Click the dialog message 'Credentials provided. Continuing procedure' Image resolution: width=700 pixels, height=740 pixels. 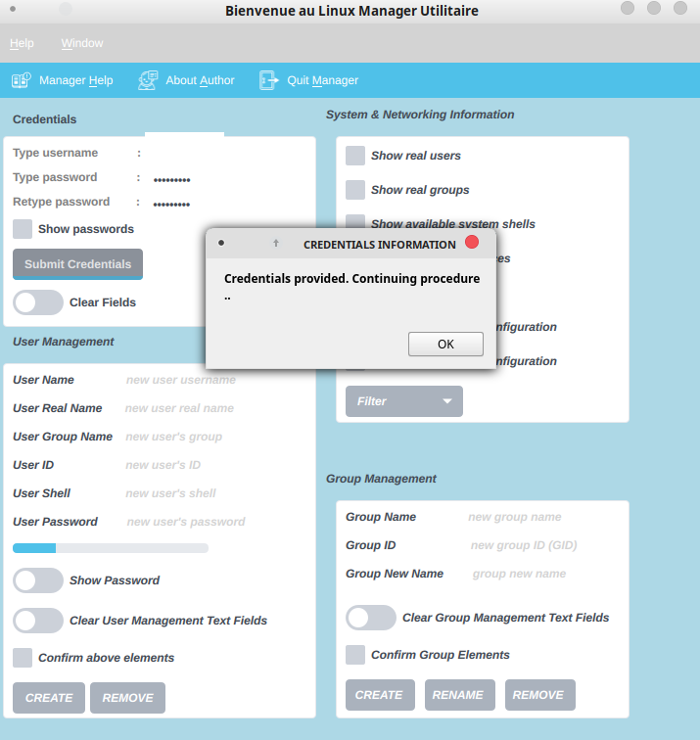[x=352, y=278]
